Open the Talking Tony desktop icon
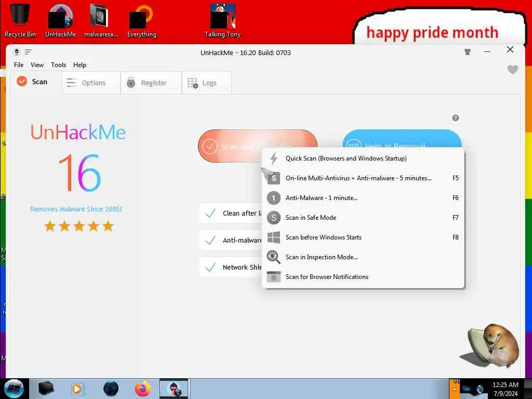Screen dimensions: 532x399 222,20
